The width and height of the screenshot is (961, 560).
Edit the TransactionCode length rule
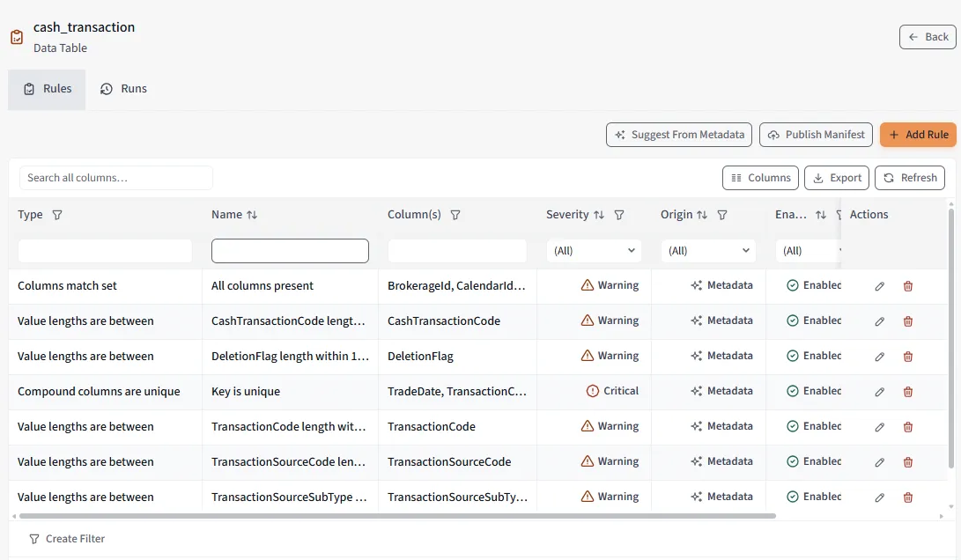tap(879, 427)
